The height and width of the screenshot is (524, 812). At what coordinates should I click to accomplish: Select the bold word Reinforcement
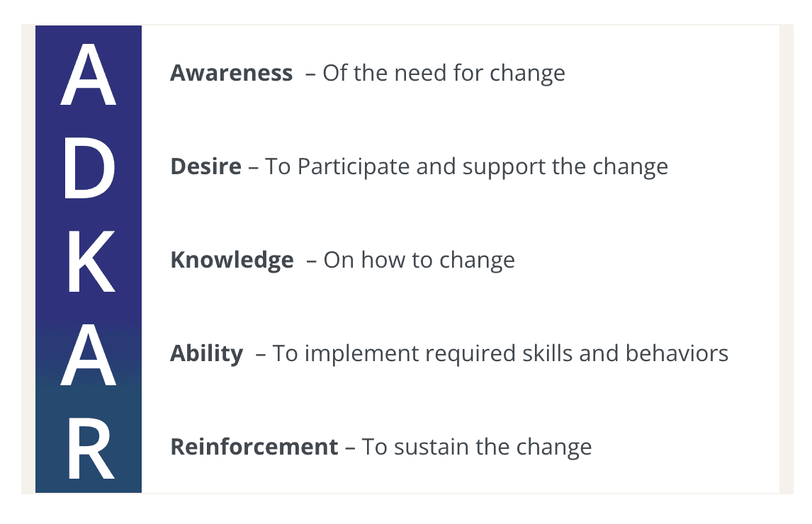254,447
